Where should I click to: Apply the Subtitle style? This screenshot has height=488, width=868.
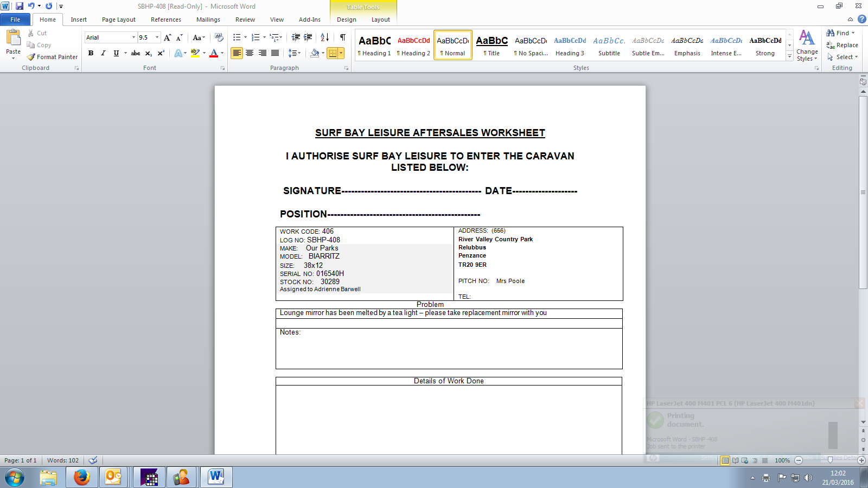(x=609, y=46)
